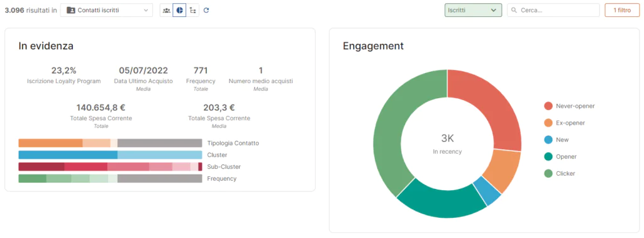Click into the Cerca search field
644x238 pixels.
[x=553, y=10]
